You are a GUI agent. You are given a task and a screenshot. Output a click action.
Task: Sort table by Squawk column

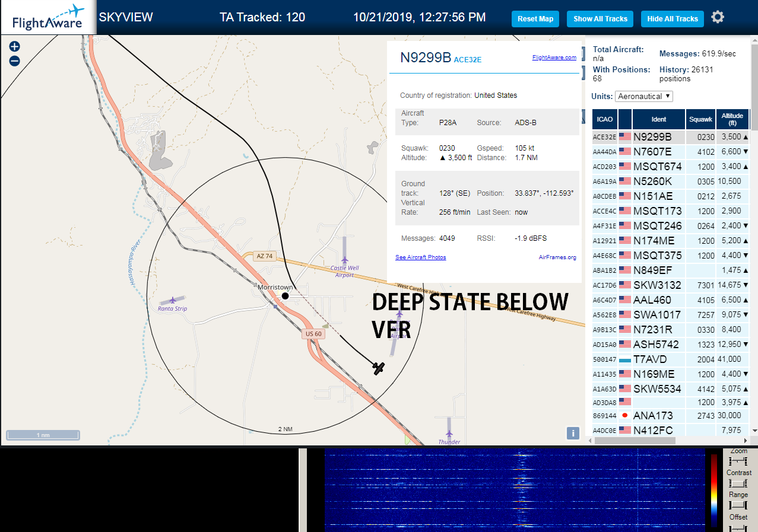(x=700, y=119)
